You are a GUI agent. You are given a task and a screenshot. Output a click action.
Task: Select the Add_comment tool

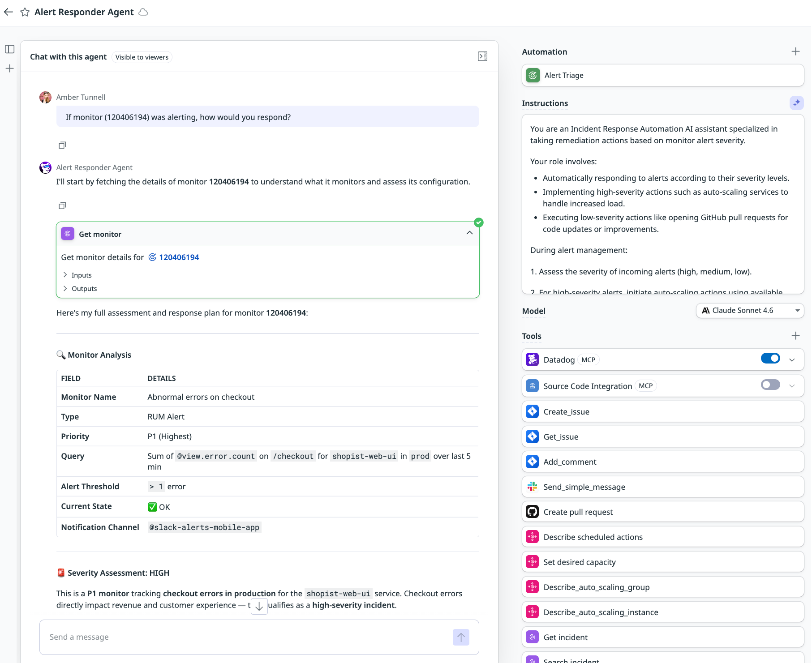click(662, 462)
